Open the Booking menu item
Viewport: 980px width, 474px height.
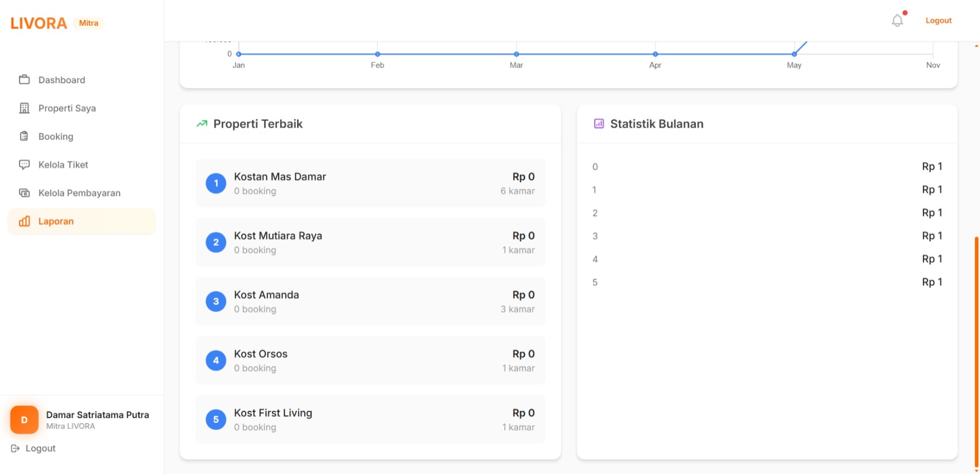55,136
